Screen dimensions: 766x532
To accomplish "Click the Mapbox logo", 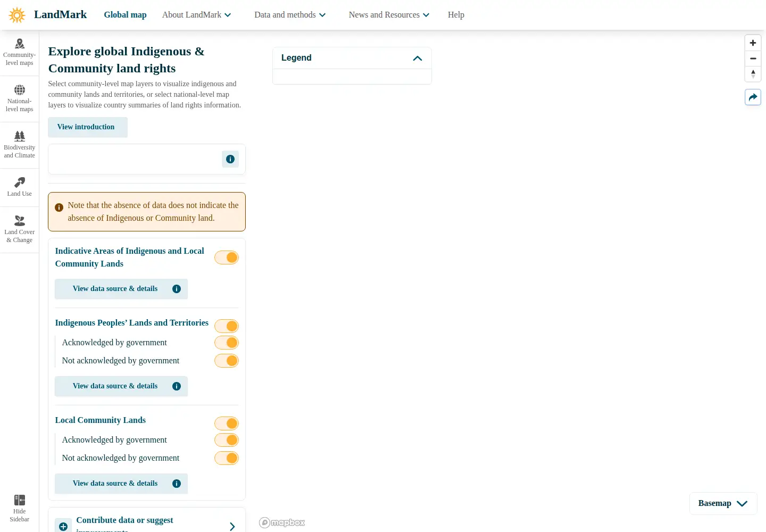I will pos(282,522).
